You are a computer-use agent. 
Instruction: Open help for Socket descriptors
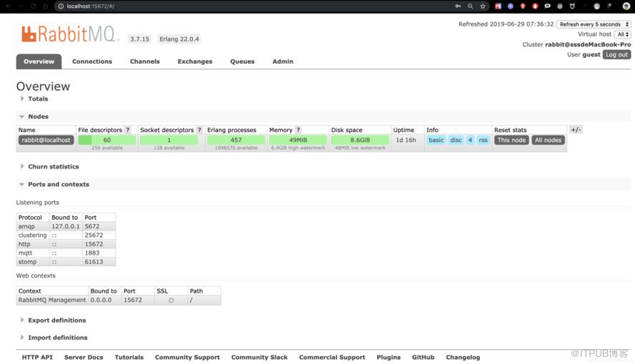(x=199, y=130)
